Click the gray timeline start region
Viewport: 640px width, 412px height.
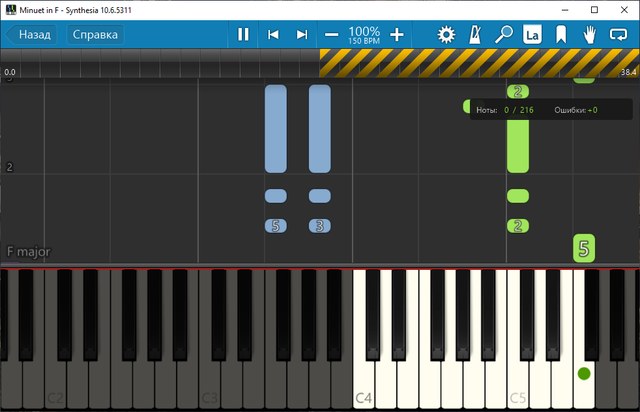click(160, 63)
